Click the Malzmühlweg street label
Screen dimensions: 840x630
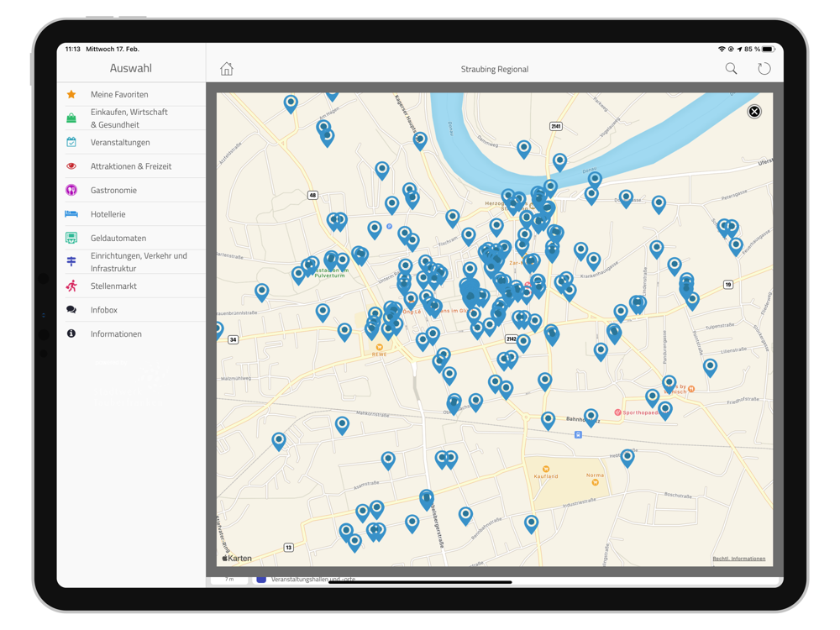click(236, 378)
